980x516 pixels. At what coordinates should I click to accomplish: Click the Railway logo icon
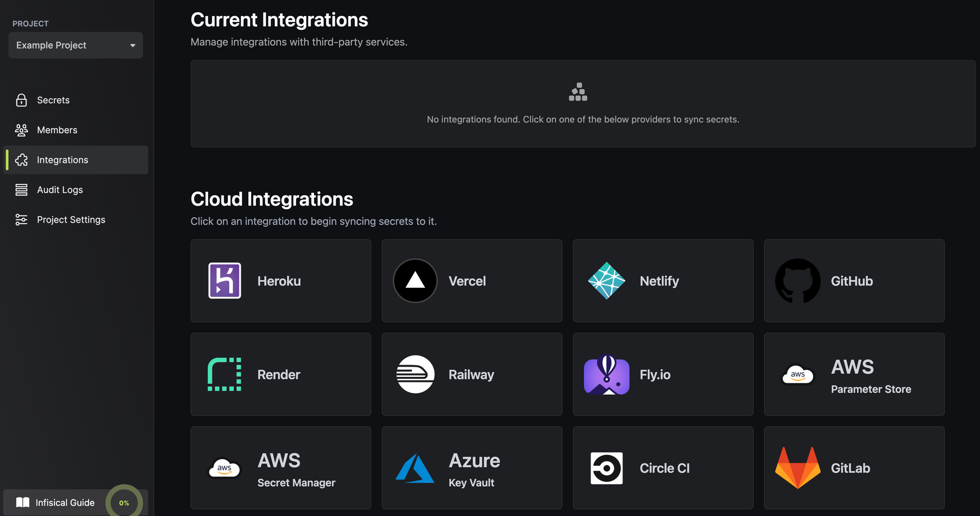(x=416, y=374)
